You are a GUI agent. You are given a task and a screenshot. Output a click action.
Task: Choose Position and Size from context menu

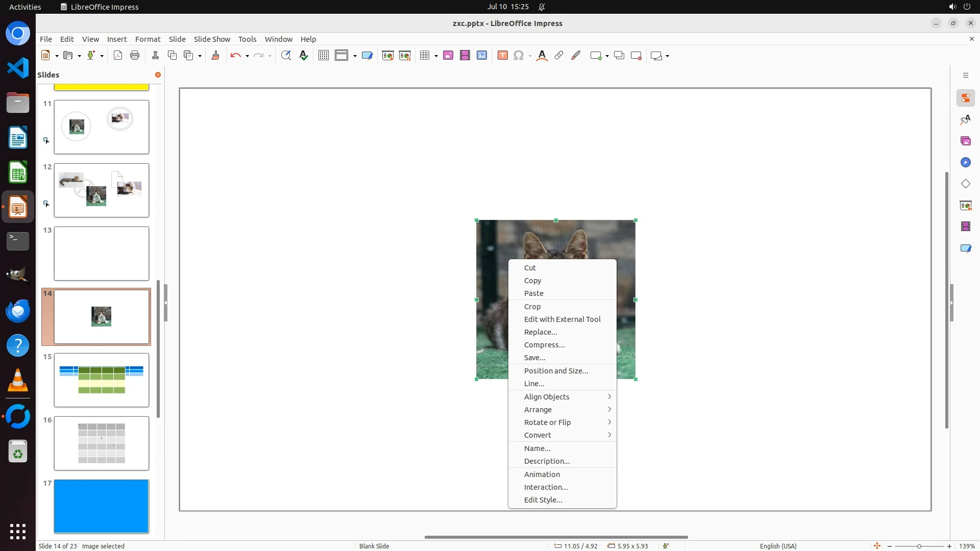(556, 371)
